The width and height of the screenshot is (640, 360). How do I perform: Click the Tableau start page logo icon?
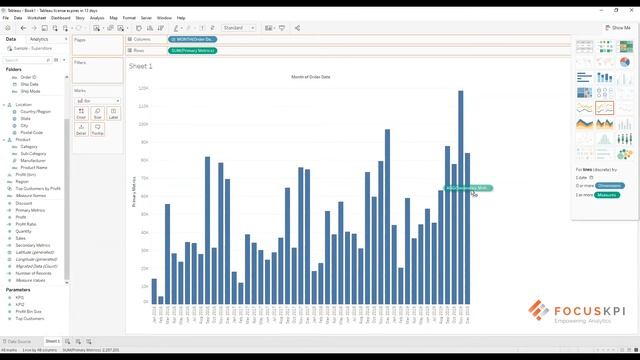8,28
